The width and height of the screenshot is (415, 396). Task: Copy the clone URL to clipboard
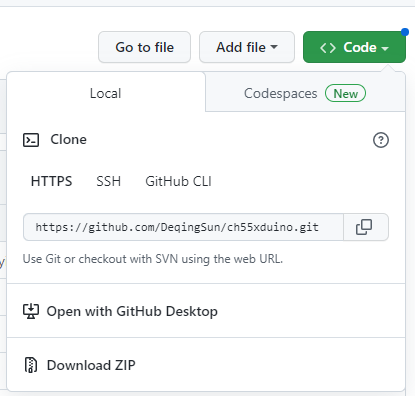366,227
